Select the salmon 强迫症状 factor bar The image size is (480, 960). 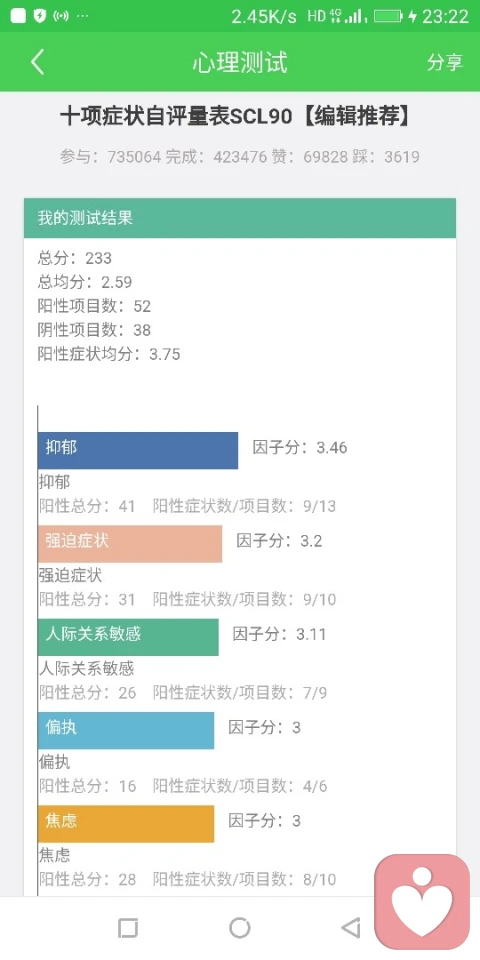click(130, 544)
